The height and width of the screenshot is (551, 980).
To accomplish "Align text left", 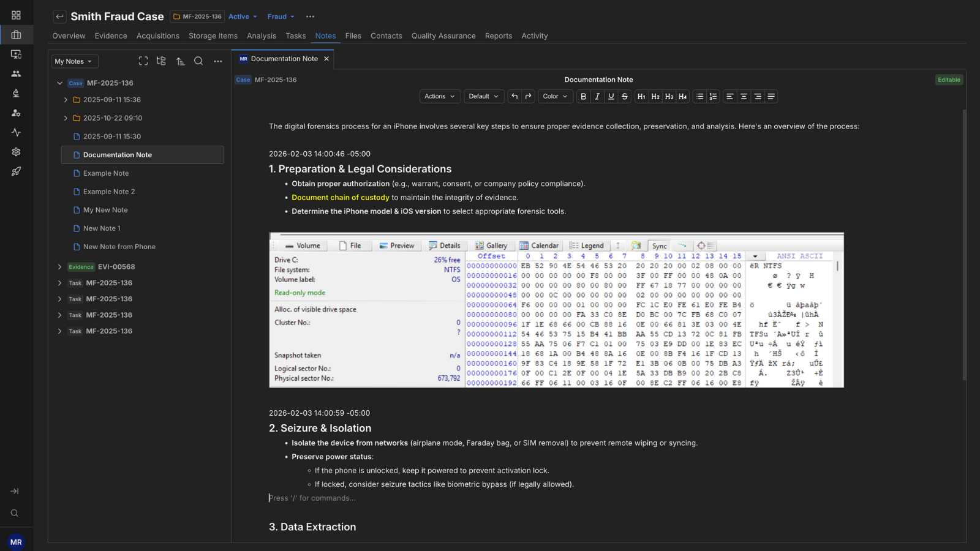I will [729, 96].
